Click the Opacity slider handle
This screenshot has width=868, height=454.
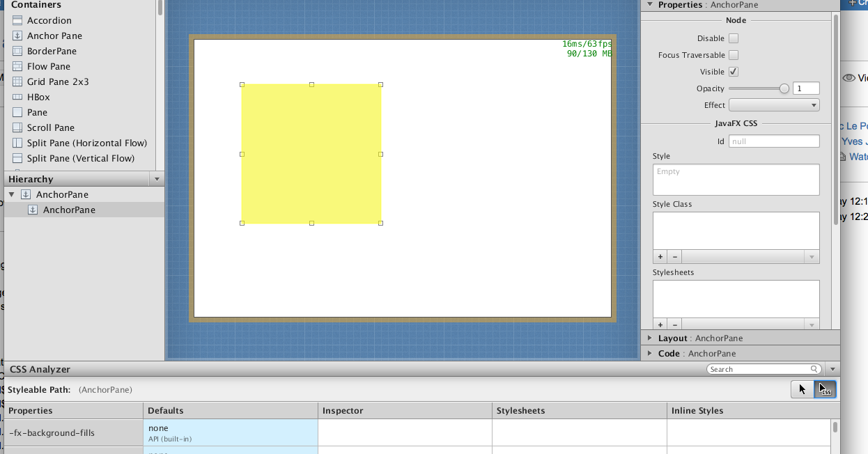tap(784, 88)
